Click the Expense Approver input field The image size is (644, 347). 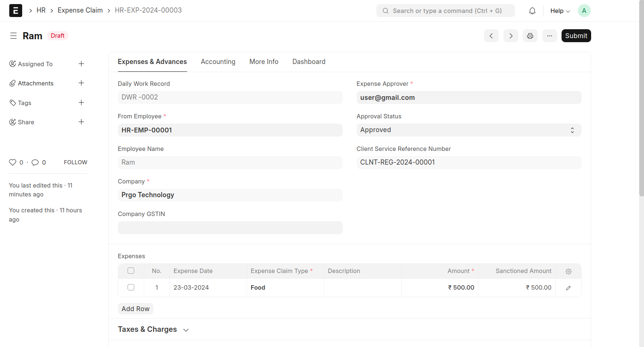tap(468, 98)
